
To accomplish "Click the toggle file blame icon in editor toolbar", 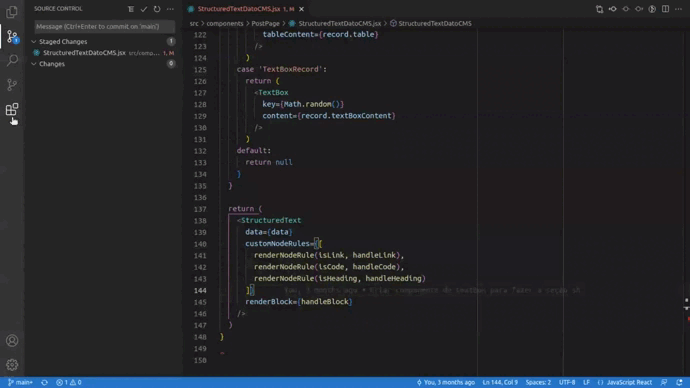I will [652, 9].
